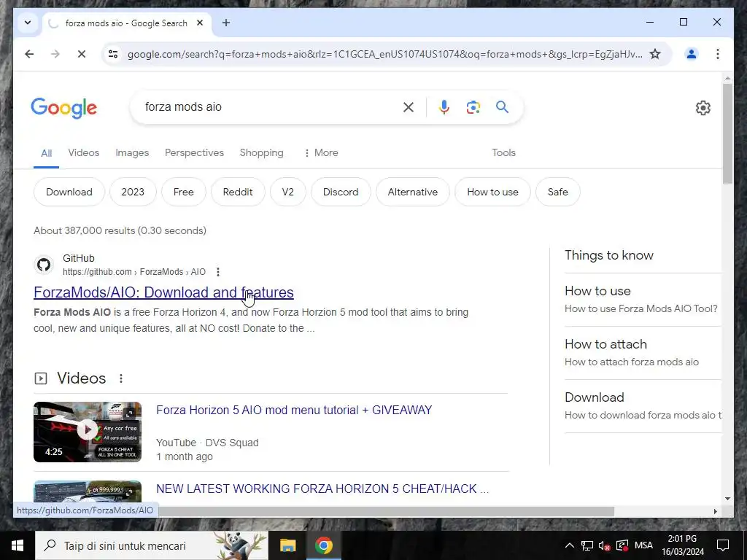Go back using the browser back arrow
This screenshot has width=747, height=560.
29,54
